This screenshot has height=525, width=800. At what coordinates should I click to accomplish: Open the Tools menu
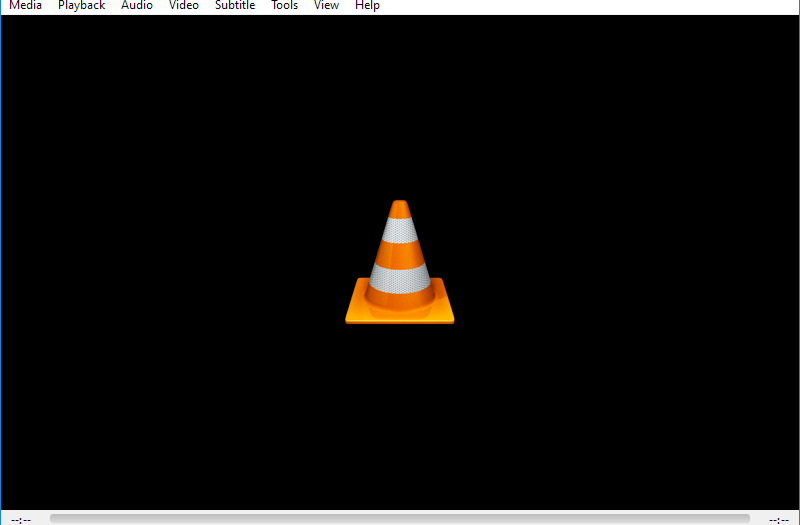point(284,6)
